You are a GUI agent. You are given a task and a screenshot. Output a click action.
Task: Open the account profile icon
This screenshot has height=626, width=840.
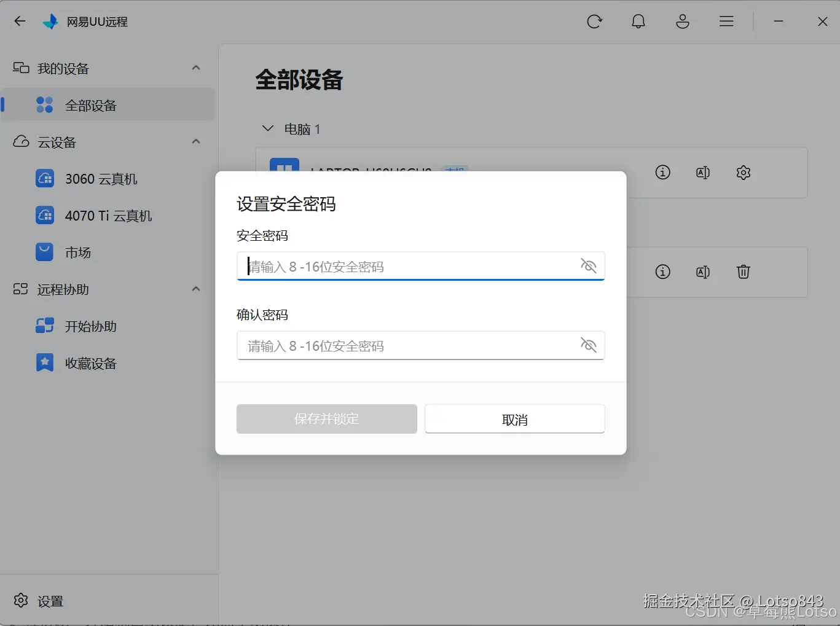point(682,21)
